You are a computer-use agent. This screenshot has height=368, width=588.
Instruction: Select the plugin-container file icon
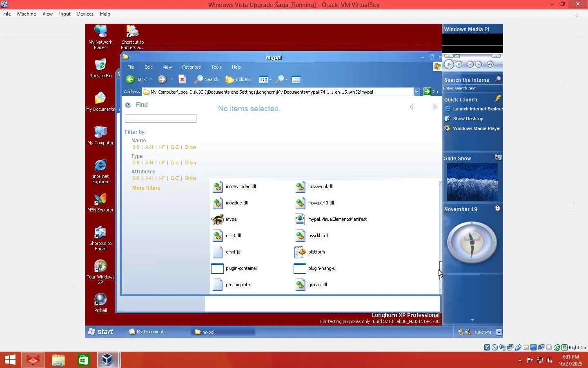[218, 268]
